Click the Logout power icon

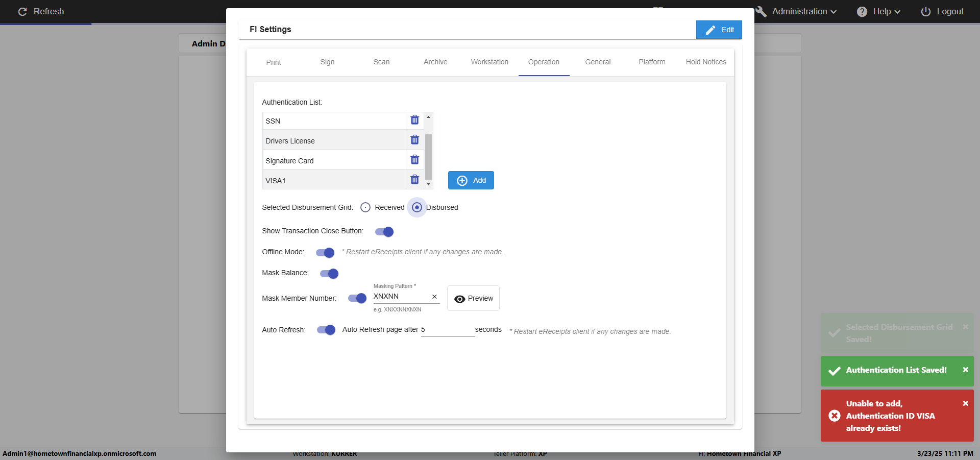pos(925,12)
